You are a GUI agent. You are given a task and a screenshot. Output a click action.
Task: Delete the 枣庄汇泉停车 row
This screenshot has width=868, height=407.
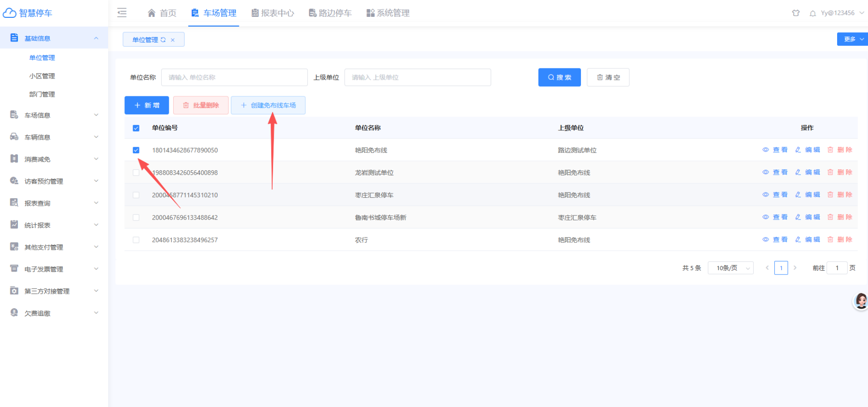tap(840, 195)
